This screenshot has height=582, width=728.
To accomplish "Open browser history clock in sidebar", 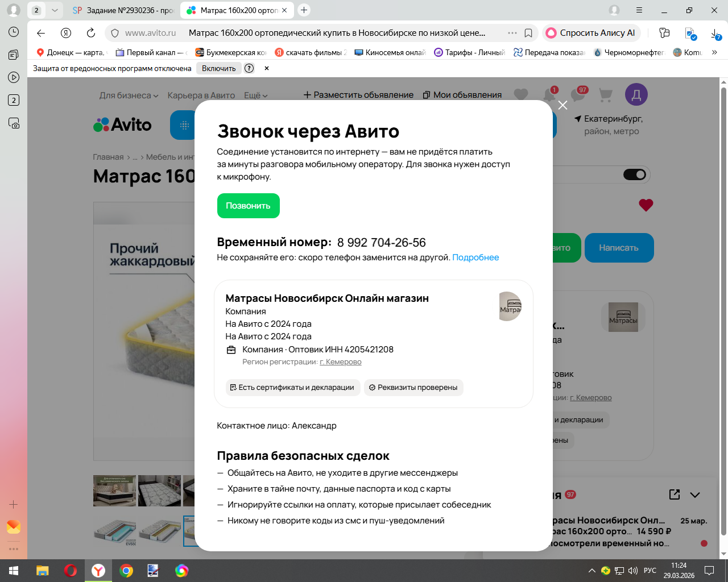I will (14, 32).
